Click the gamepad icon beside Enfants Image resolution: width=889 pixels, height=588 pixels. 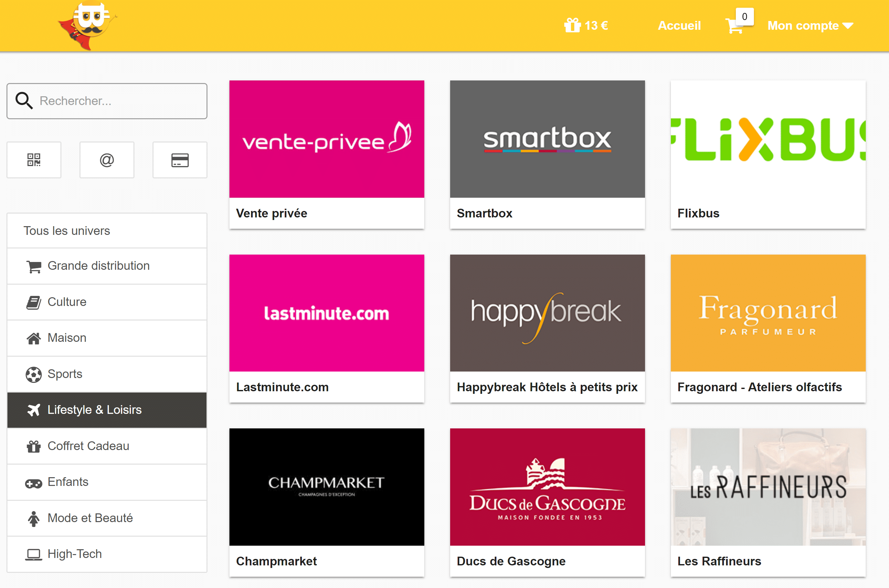coord(34,483)
